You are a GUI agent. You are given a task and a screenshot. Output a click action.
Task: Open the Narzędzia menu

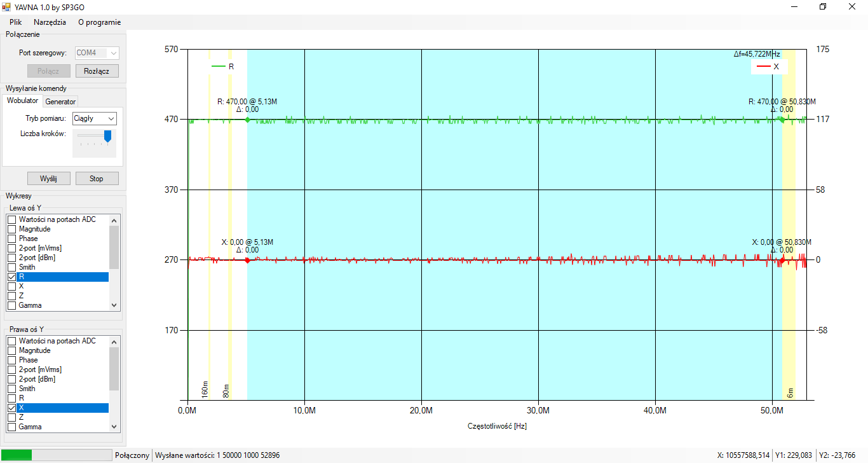click(x=50, y=22)
